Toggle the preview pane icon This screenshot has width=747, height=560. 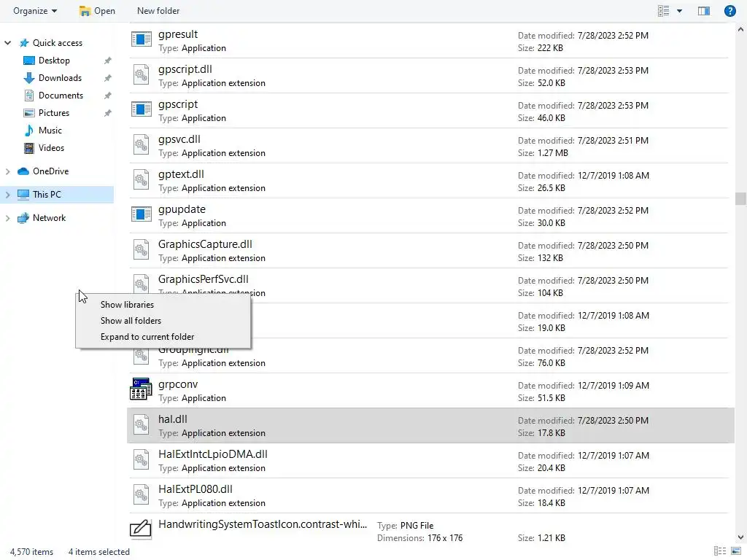tap(704, 11)
